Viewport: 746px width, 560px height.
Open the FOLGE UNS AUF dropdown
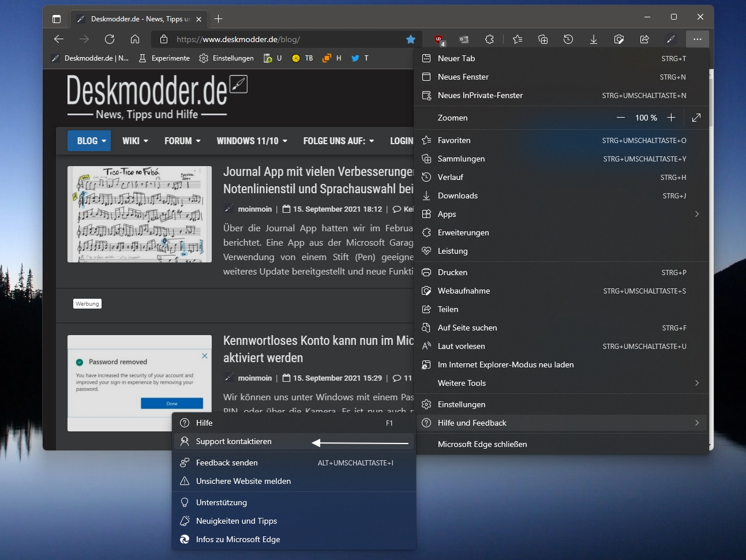[x=339, y=141]
